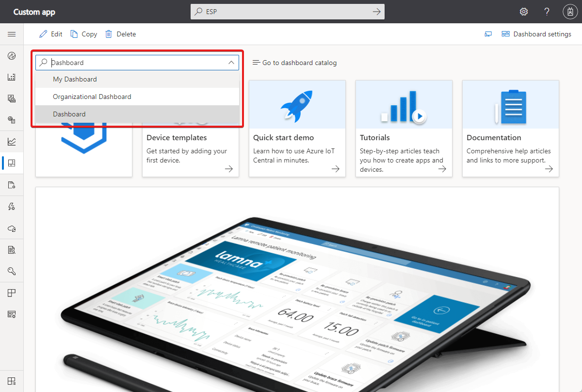Open Devices icon in left sidebar
The height and width of the screenshot is (392, 582).
[12, 56]
